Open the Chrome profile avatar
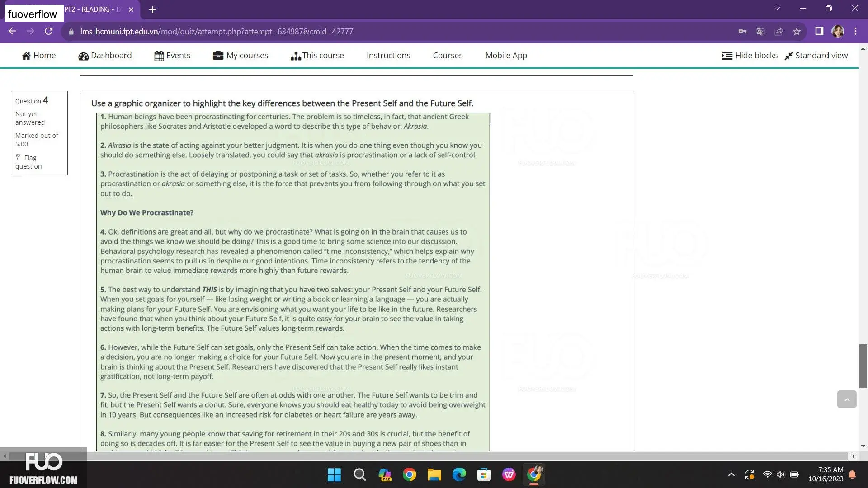Screen dimensions: 868x488 click(x=838, y=31)
